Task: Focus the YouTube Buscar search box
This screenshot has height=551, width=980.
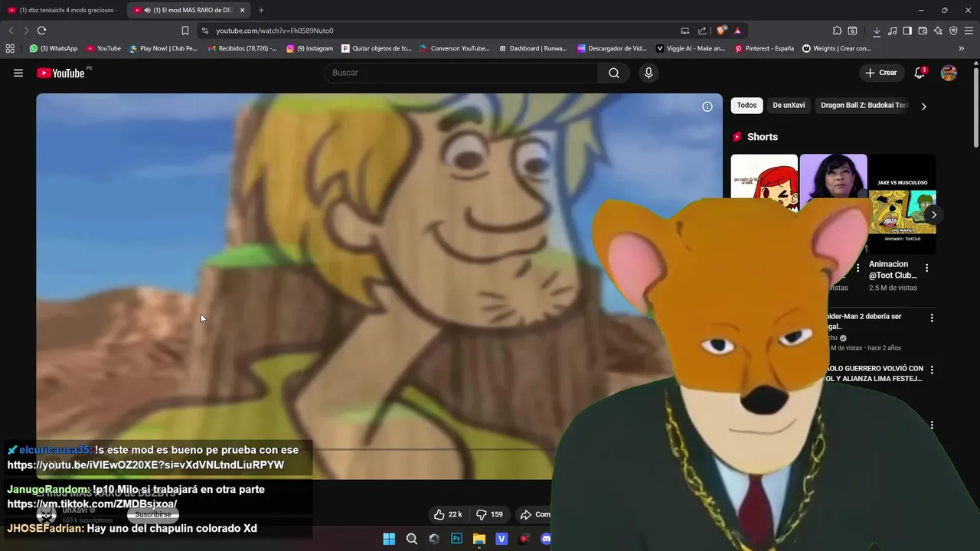Action: click(462, 73)
